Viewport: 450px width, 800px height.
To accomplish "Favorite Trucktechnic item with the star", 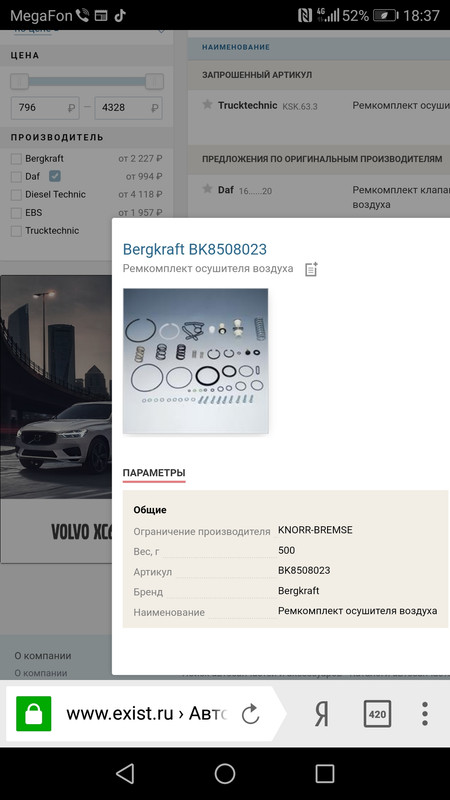I will click(x=207, y=105).
